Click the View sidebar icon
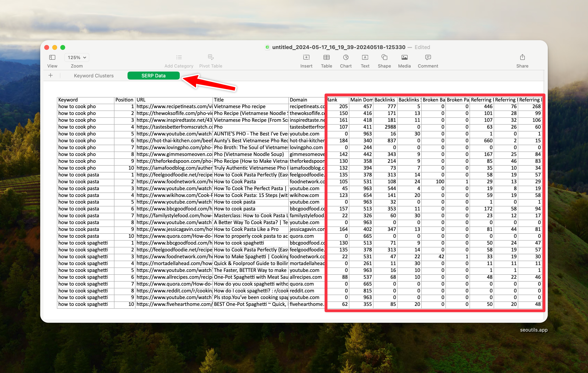Screen dimensions: 588x373 (52, 57)
